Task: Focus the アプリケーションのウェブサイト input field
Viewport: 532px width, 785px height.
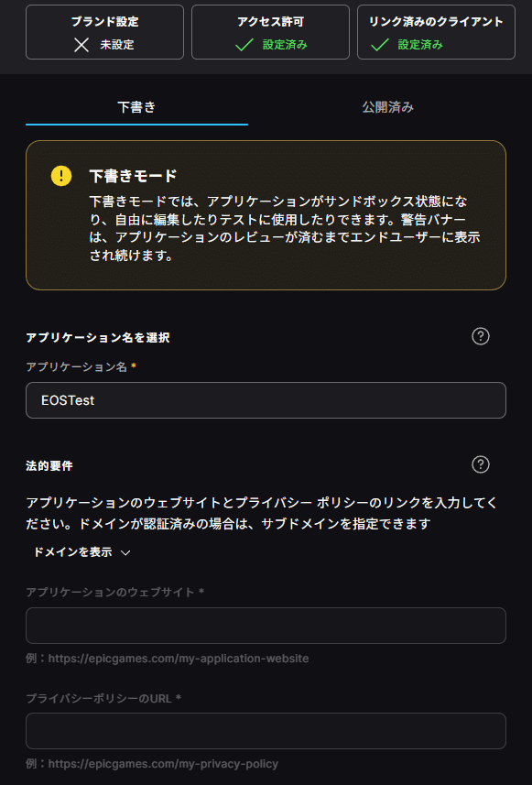Action: tap(266, 626)
